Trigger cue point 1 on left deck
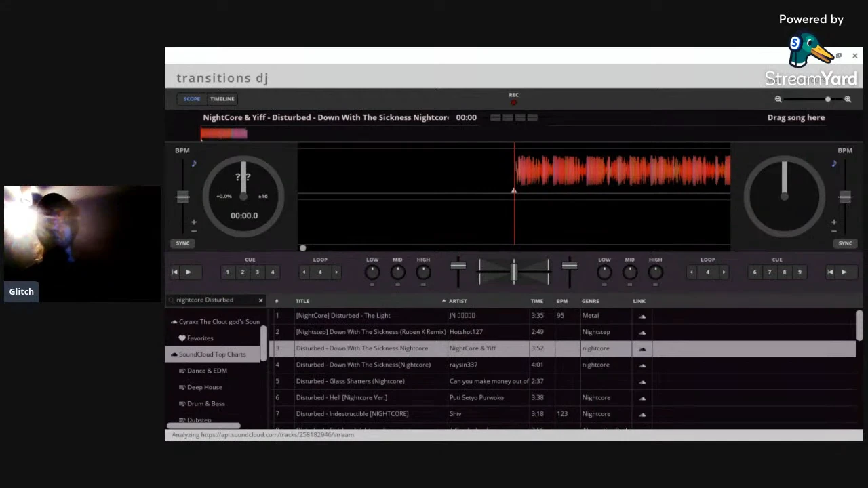Viewport: 868px width, 488px height. [x=227, y=272]
